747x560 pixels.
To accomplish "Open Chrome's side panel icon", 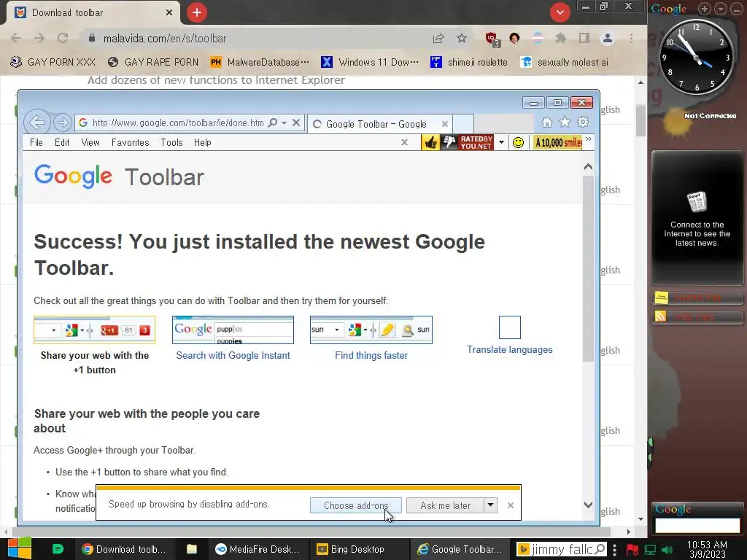I will click(584, 38).
